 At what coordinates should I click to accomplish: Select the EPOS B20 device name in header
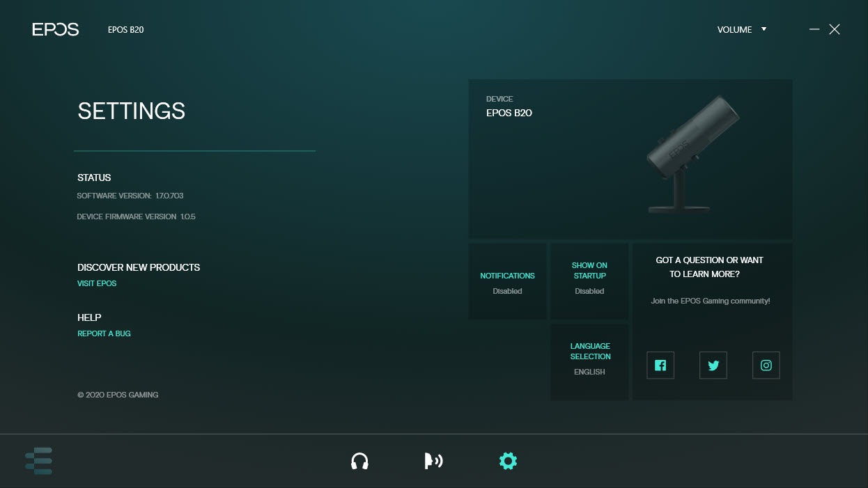tap(126, 30)
